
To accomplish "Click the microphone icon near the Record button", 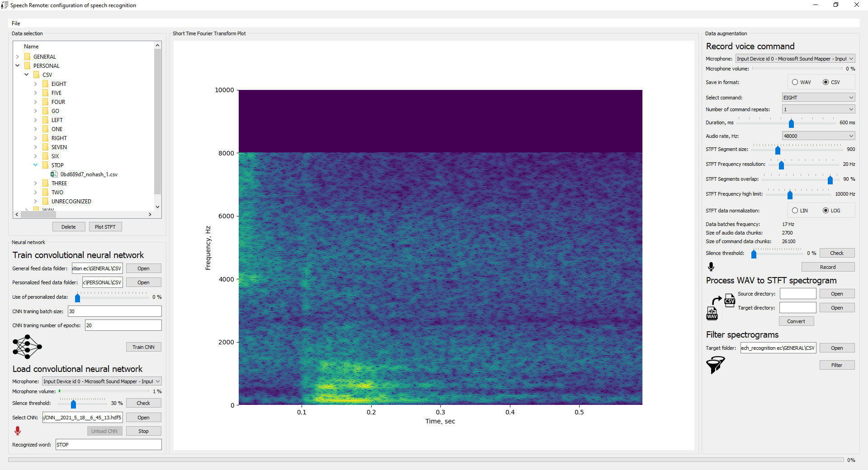I will [x=710, y=267].
